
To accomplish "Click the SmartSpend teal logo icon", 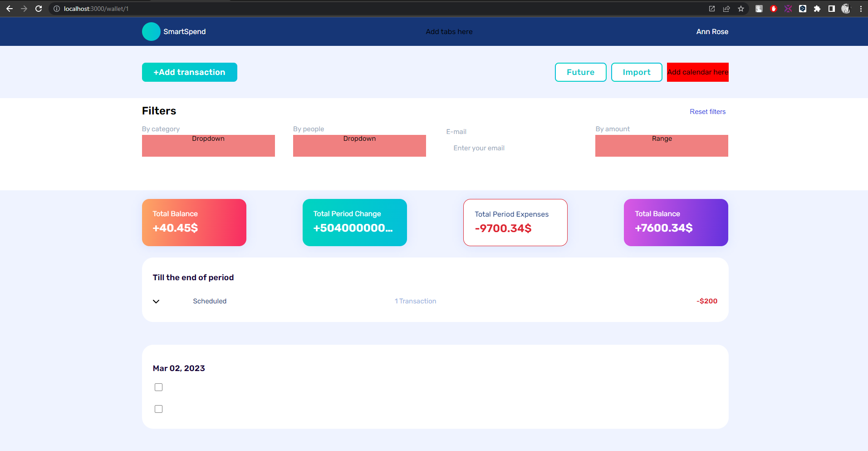I will coord(151,31).
